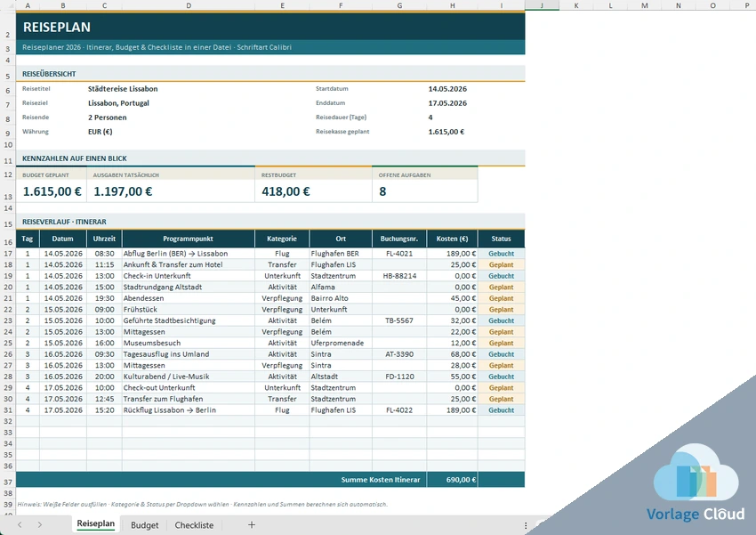756x535 pixels.
Task: Select booking number TB-5567
Action: [x=399, y=320]
